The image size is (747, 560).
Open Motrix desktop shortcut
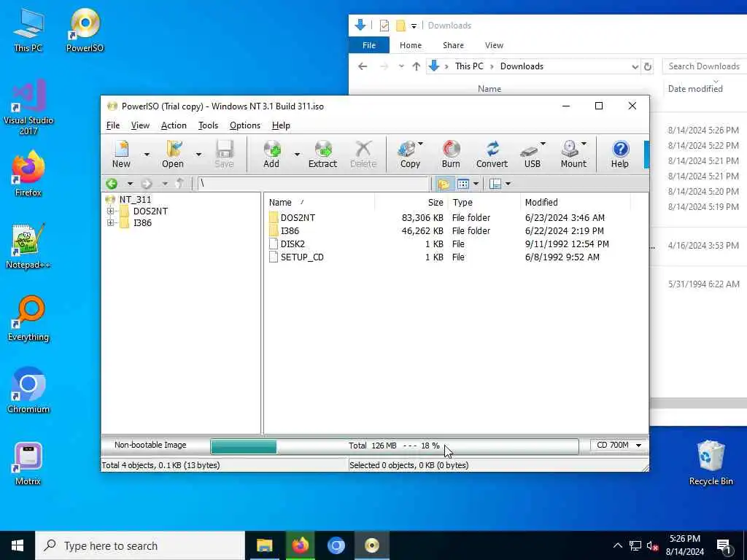[x=28, y=463]
